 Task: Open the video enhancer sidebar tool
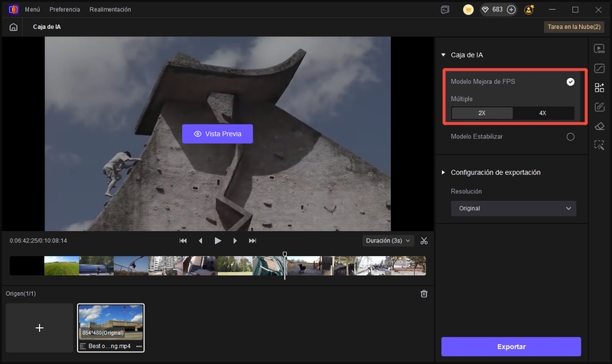coord(599,49)
